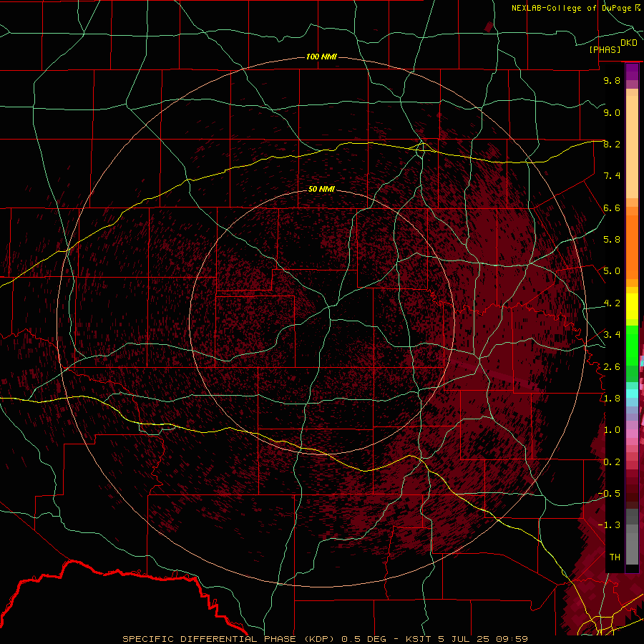Viewport: 644px width, 644px height.
Task: Click the DKD product label
Action: (629, 42)
